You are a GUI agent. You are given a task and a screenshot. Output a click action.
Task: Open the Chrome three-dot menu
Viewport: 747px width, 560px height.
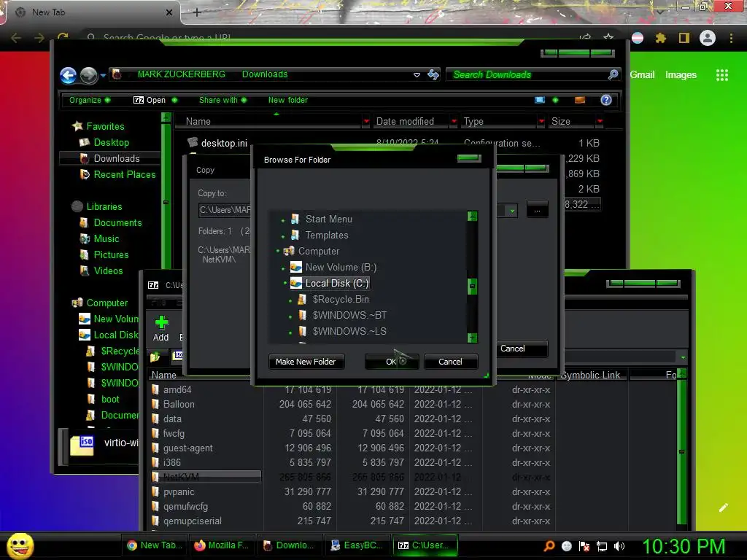click(x=731, y=38)
